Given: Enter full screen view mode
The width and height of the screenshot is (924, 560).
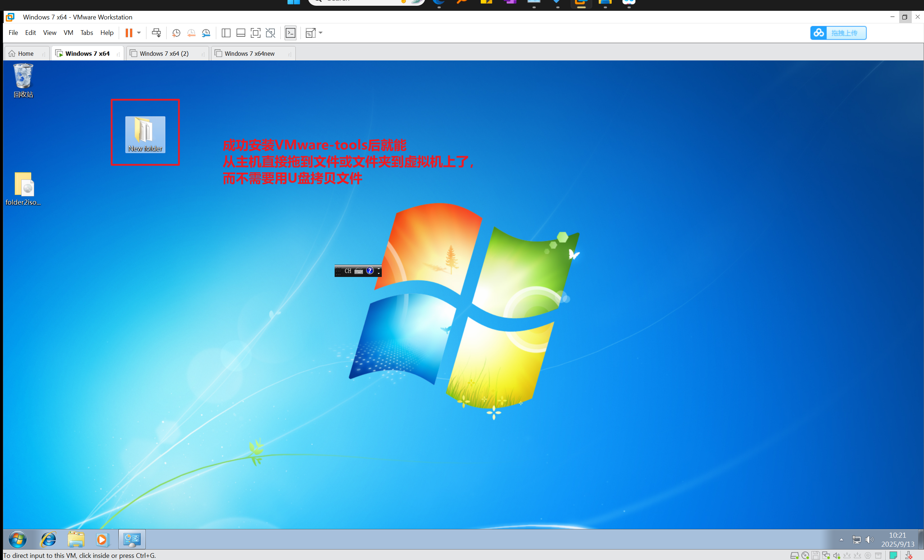Looking at the screenshot, I should click(x=255, y=33).
